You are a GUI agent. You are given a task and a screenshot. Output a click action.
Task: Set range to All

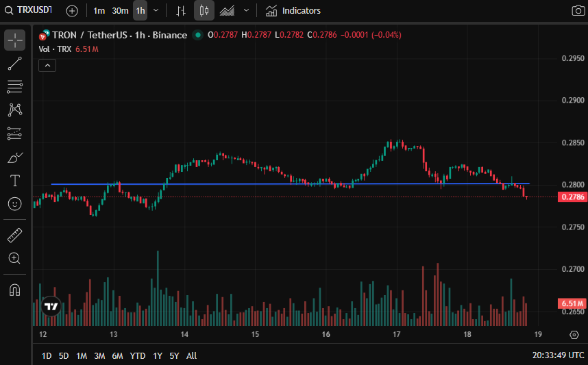192,355
